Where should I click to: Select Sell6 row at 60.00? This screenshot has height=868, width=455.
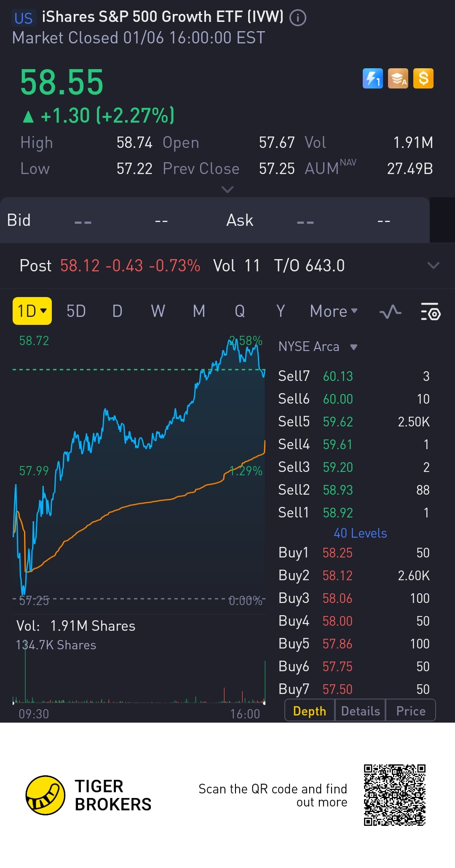tap(354, 399)
